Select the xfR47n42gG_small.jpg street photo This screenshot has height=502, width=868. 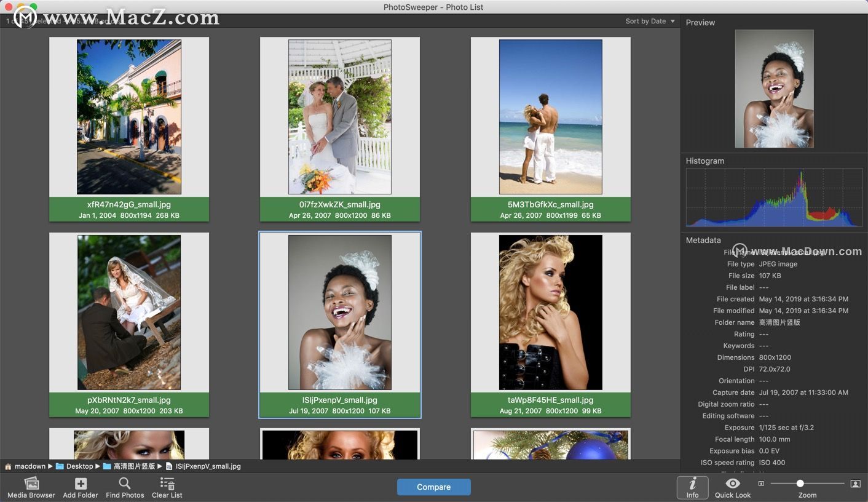[129, 117]
